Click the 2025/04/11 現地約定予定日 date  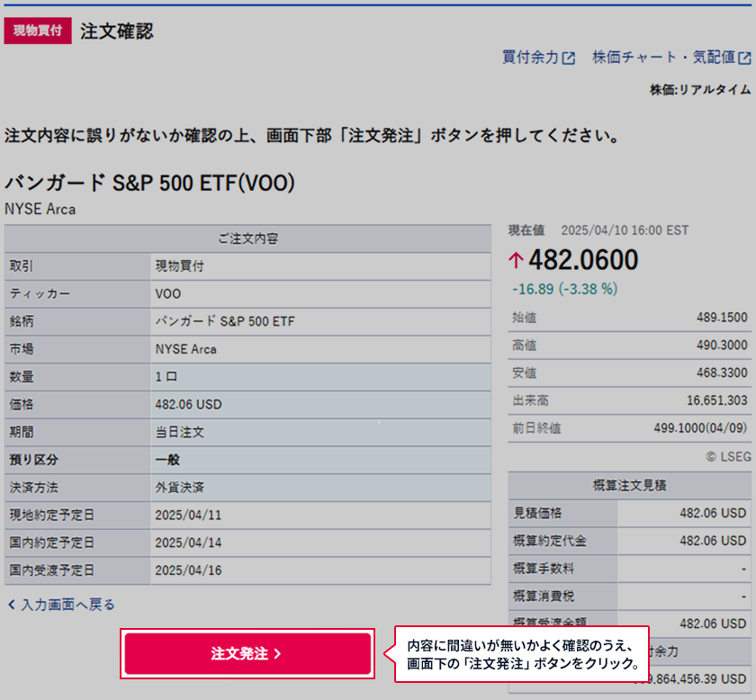tap(188, 515)
